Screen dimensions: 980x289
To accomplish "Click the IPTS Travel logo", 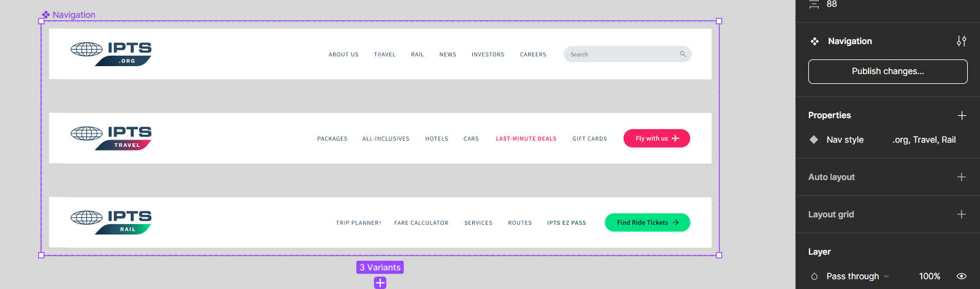I will (x=111, y=138).
